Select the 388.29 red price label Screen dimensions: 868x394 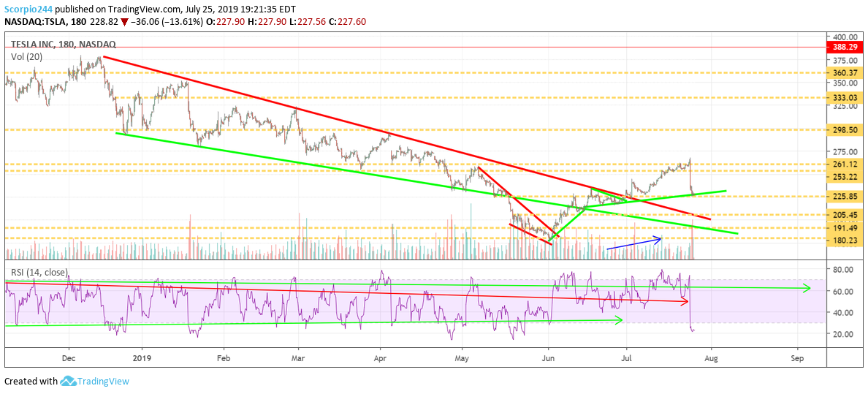(x=844, y=47)
